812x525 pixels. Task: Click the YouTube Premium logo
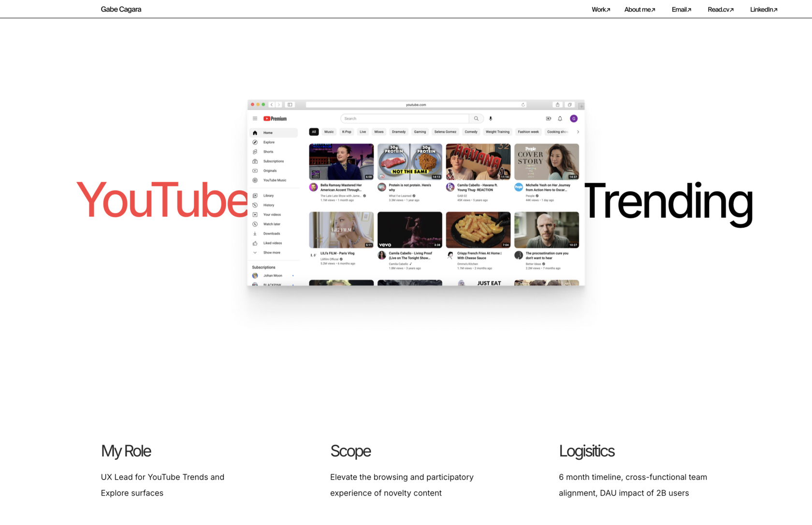click(275, 118)
